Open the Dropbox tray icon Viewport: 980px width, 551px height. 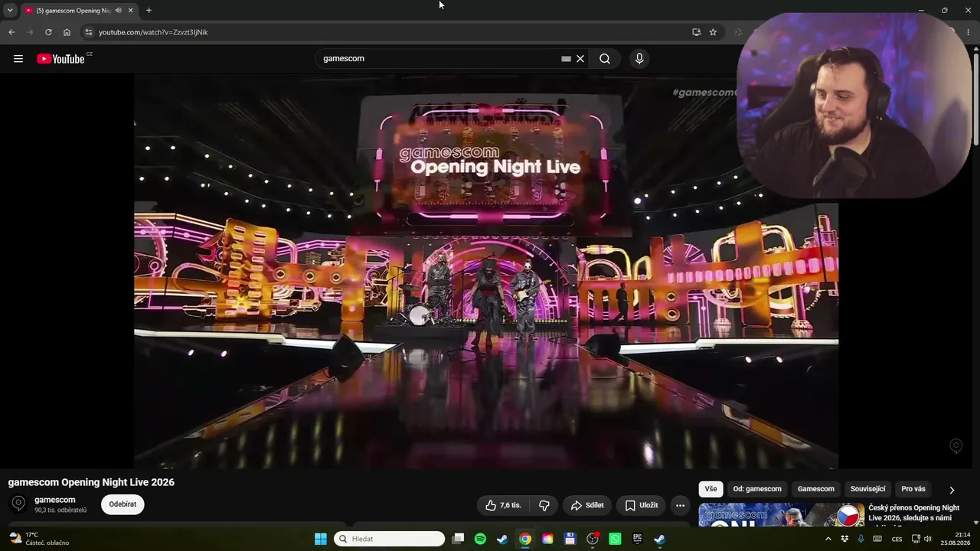coord(844,539)
